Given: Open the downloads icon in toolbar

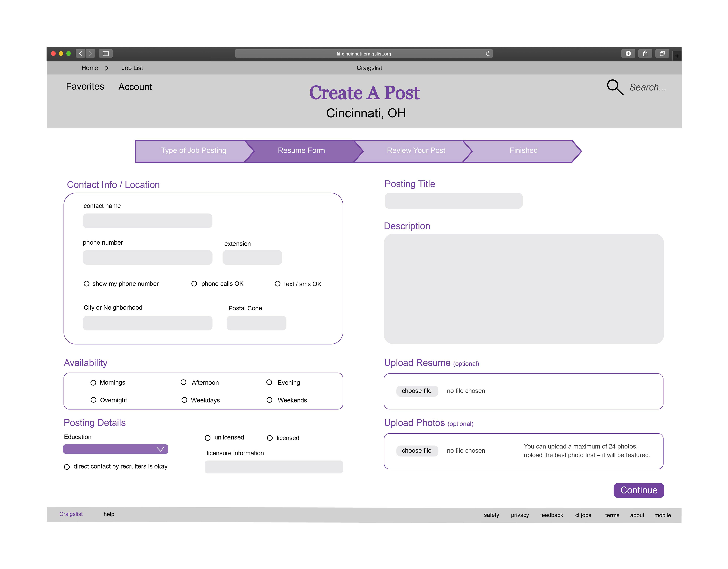Looking at the screenshot, I should pyautogui.click(x=628, y=53).
